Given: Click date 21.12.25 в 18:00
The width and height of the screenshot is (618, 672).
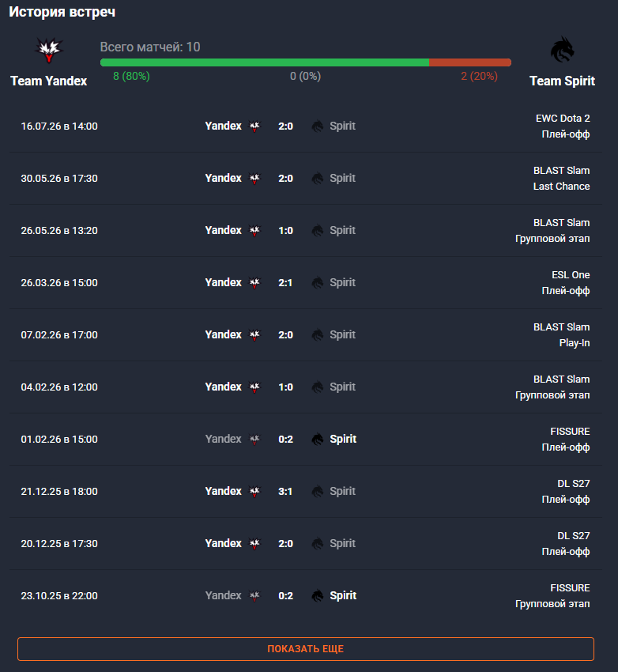Looking at the screenshot, I should [59, 492].
